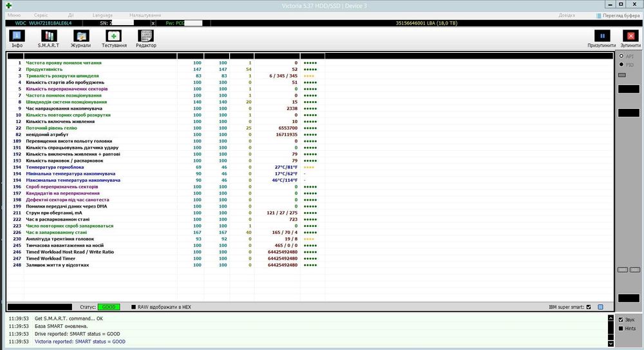Viewport: 644px width, 350px height.
Task: Select the Продуктивність attribute row
Action: 310,70
